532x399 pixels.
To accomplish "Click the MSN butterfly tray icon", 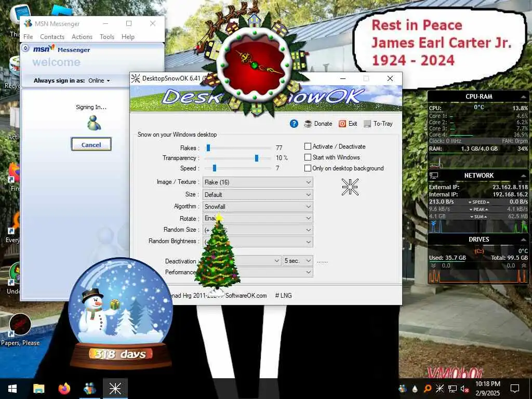I will [403, 389].
